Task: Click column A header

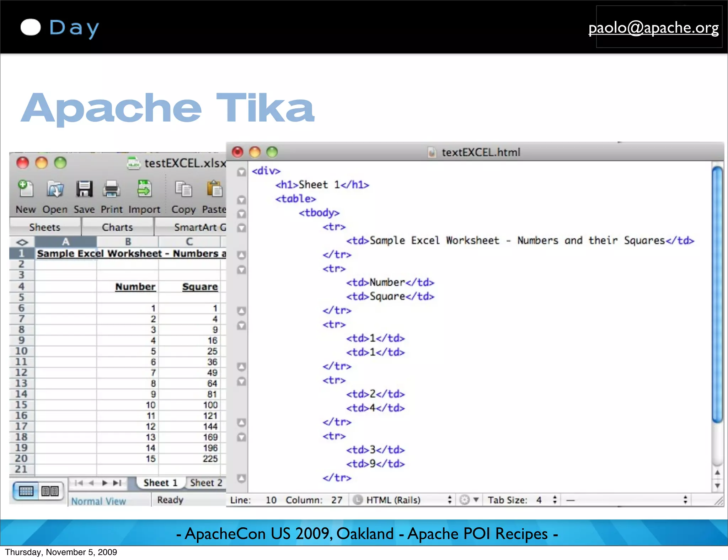Action: (x=66, y=242)
